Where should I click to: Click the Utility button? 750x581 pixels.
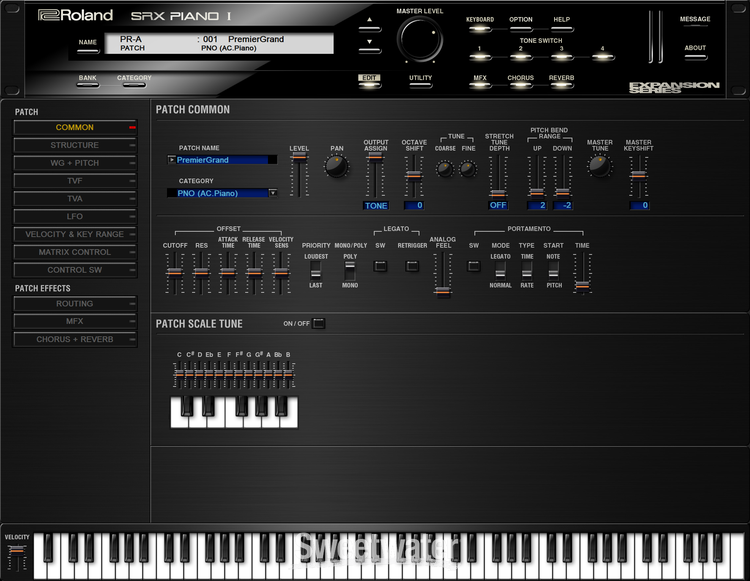420,86
